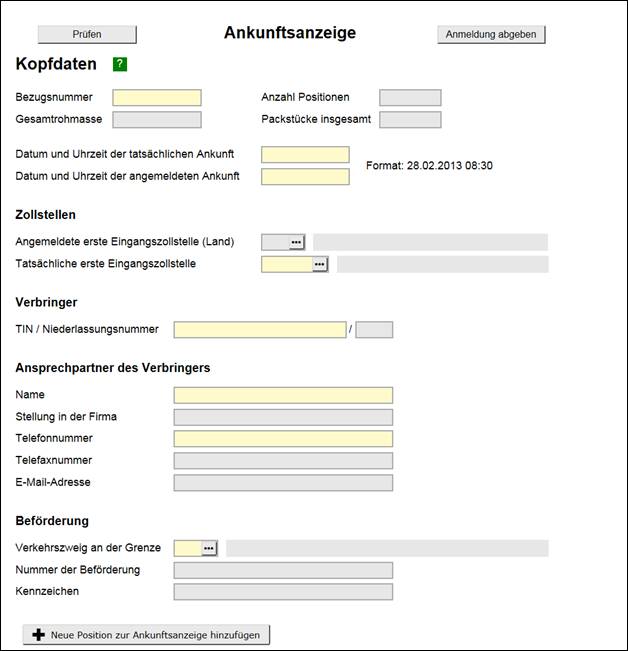The height and width of the screenshot is (651, 628).
Task: Focus the Ansprechpartner Name field
Action: tap(283, 395)
